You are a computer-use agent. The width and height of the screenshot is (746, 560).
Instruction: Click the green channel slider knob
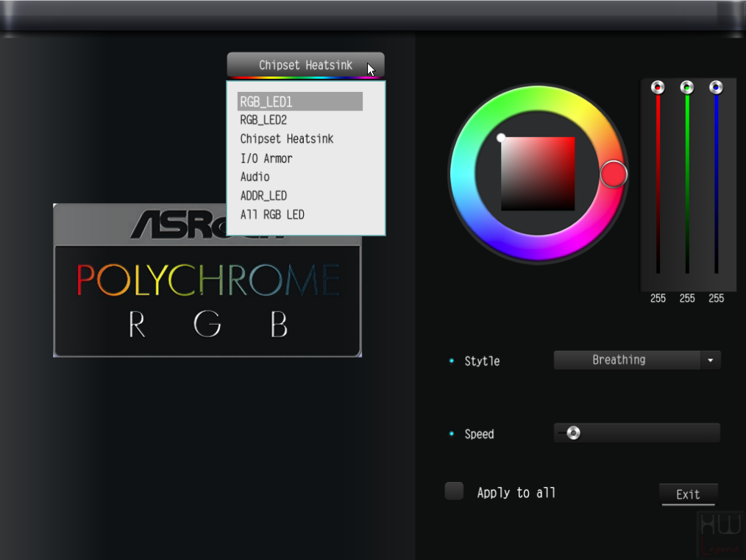(686, 88)
